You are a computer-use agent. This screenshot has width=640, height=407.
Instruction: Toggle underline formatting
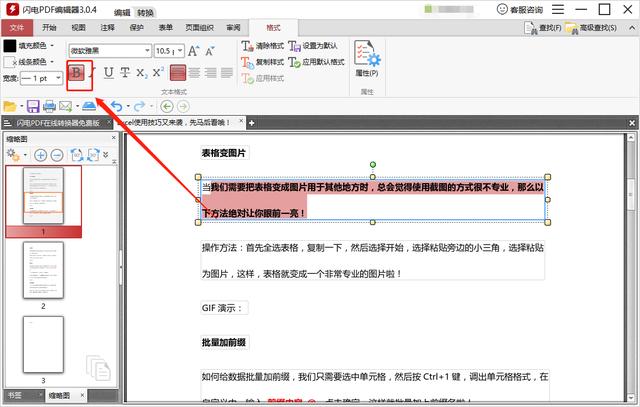tap(109, 73)
